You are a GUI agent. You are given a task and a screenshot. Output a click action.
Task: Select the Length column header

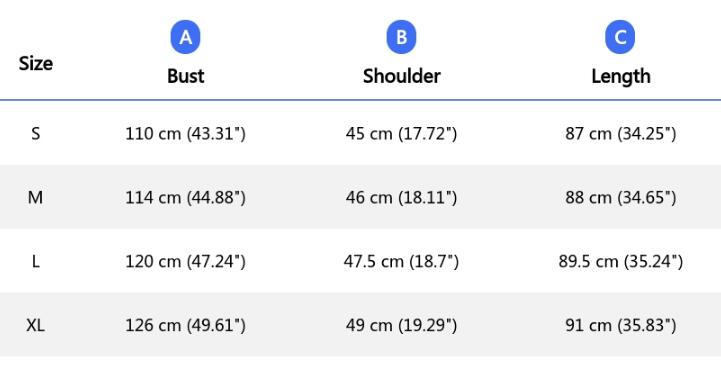621,77
